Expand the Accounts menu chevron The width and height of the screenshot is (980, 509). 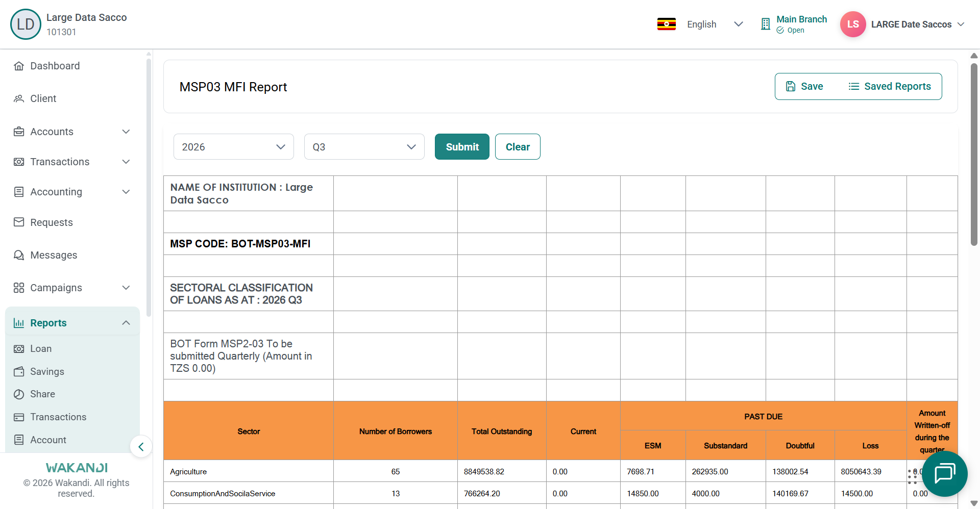[126, 132]
